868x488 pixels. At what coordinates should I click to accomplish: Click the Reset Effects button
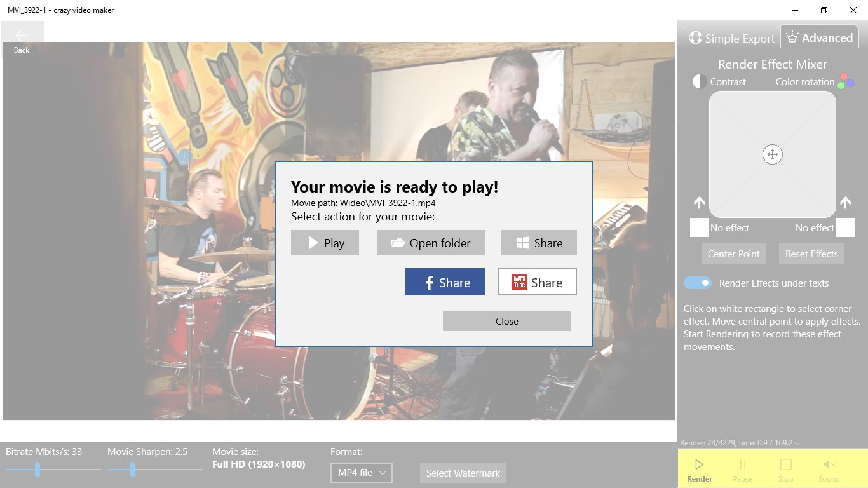[x=811, y=254]
